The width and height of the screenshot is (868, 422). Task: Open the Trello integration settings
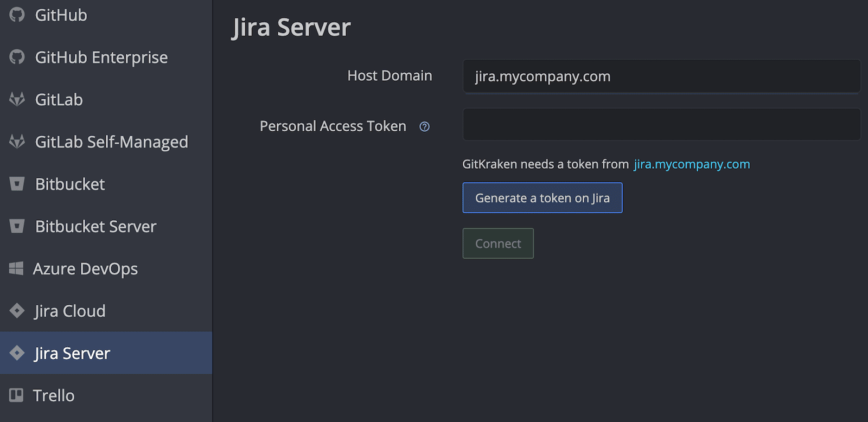point(54,395)
